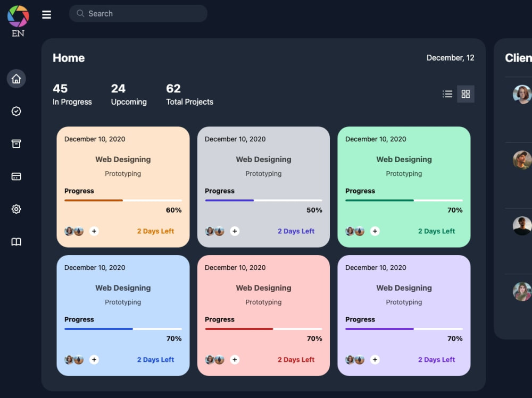The width and height of the screenshot is (532, 398).
Task: Click the magnifier icon in search bar
Action: click(80, 13)
